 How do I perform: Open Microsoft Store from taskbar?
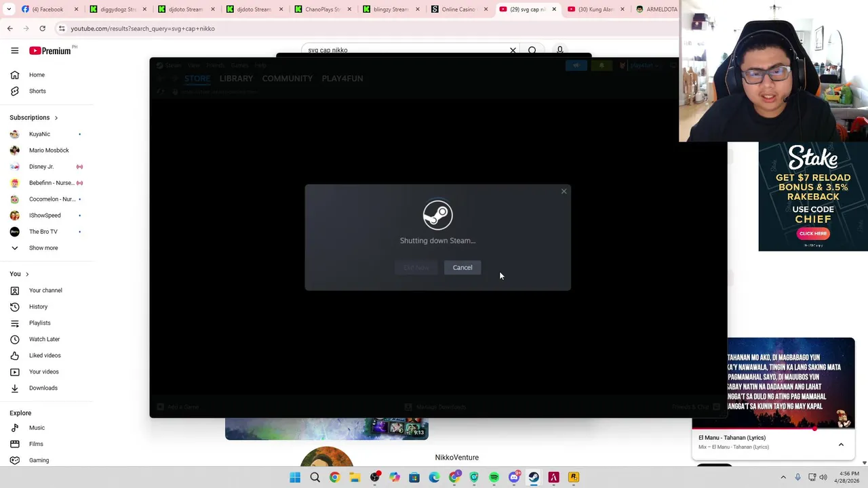(x=414, y=477)
